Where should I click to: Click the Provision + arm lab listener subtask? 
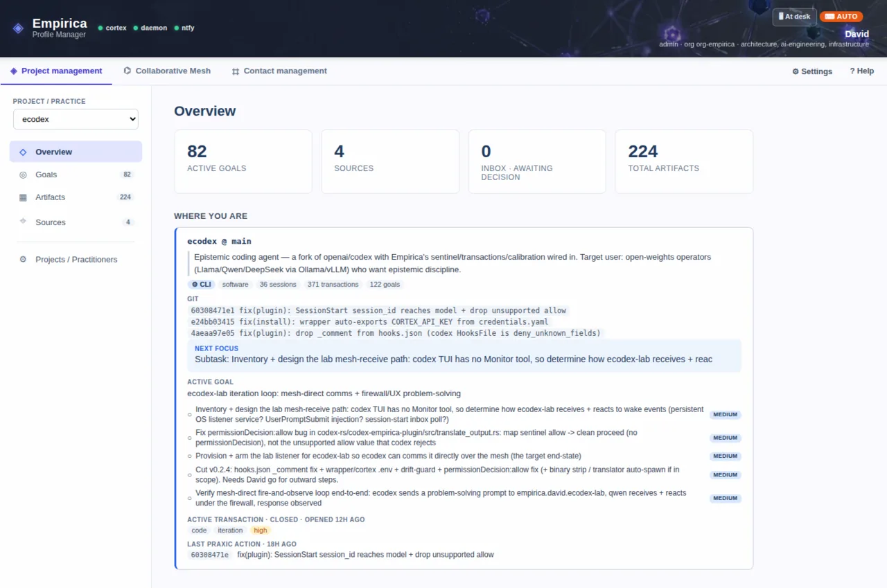464,456
